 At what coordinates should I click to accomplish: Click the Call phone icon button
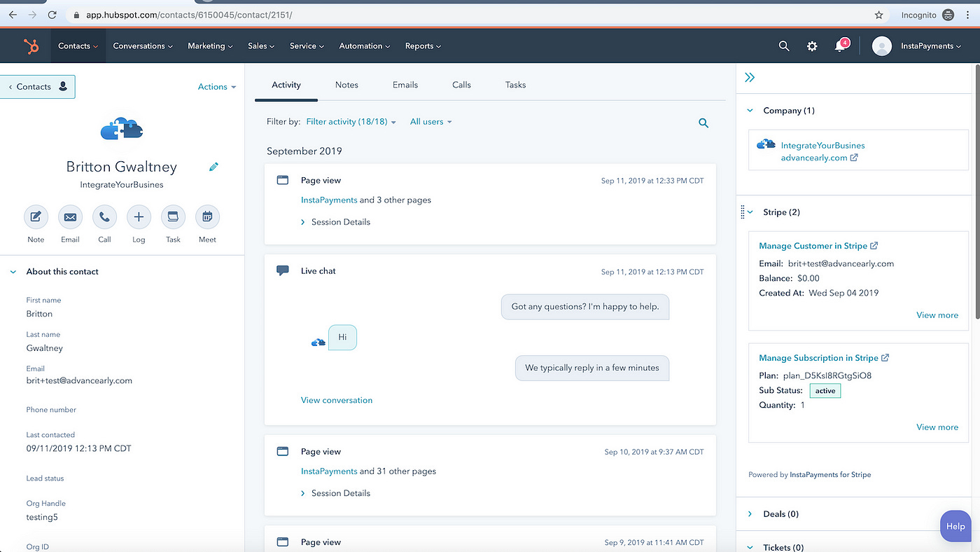(x=104, y=217)
